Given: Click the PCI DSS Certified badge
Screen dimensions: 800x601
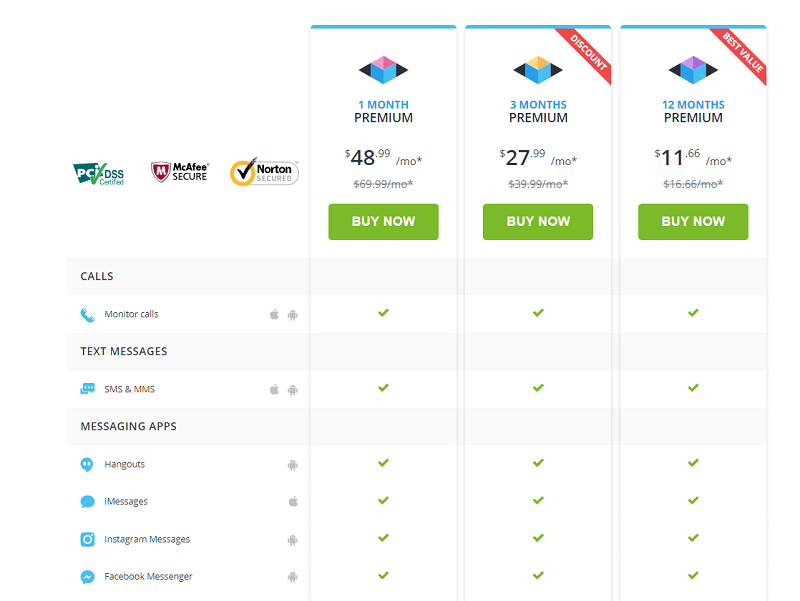Looking at the screenshot, I should coord(99,173).
